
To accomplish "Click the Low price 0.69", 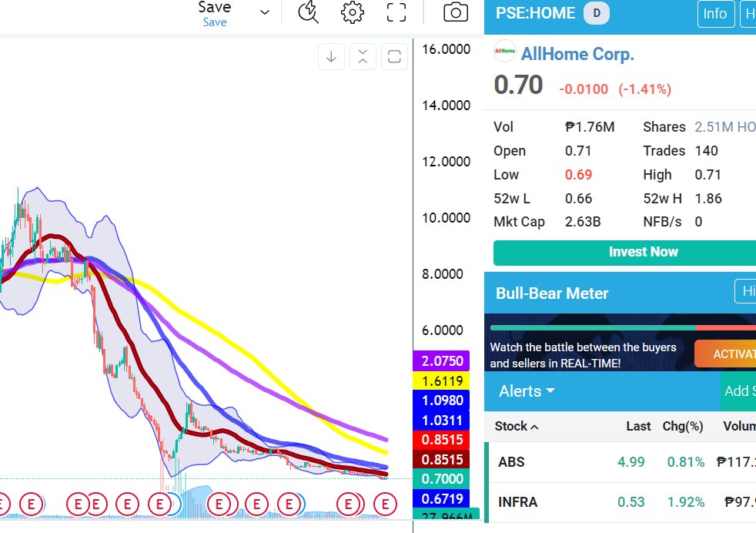I will (578, 175).
